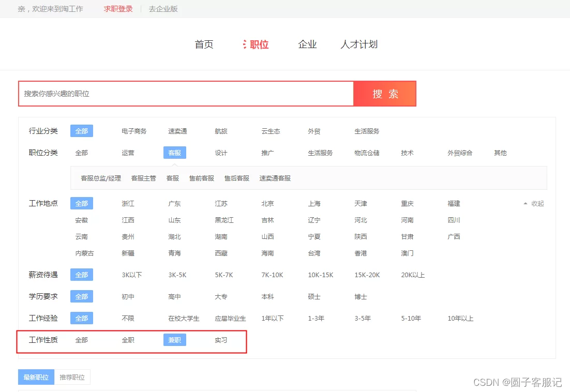Select 本科 education requirement

point(267,297)
